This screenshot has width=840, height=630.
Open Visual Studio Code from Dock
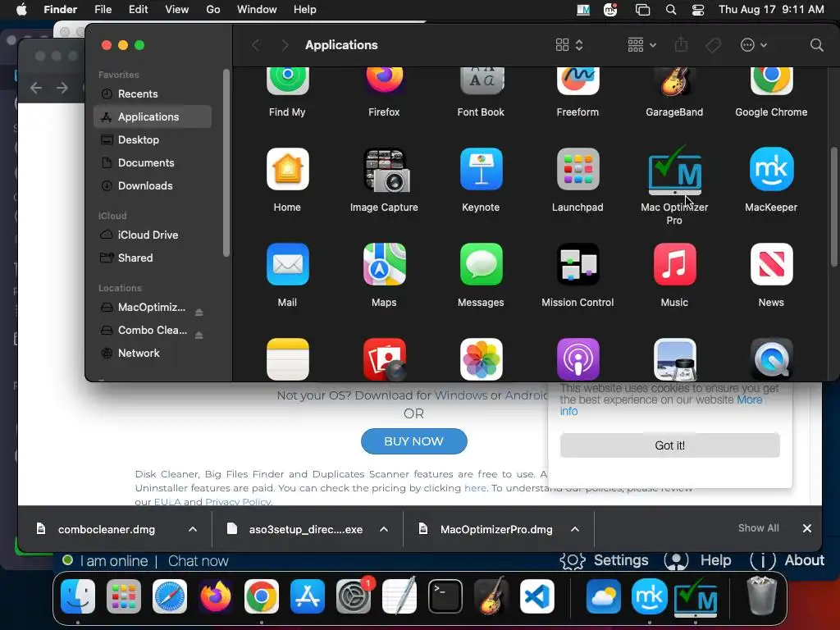point(537,596)
